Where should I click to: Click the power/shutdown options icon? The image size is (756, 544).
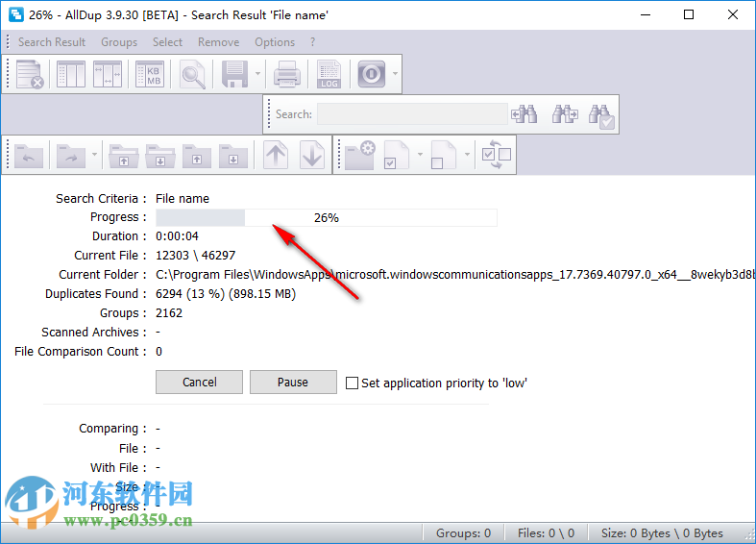click(371, 74)
